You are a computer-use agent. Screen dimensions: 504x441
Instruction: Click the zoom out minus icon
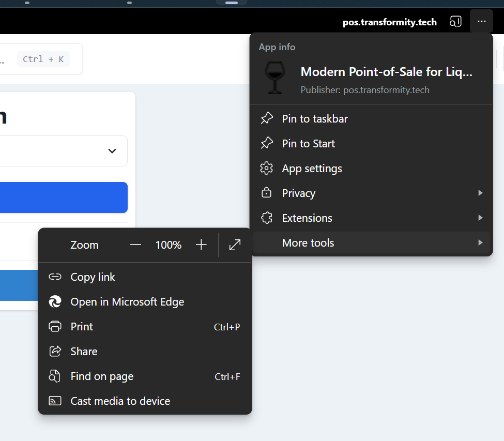click(136, 245)
